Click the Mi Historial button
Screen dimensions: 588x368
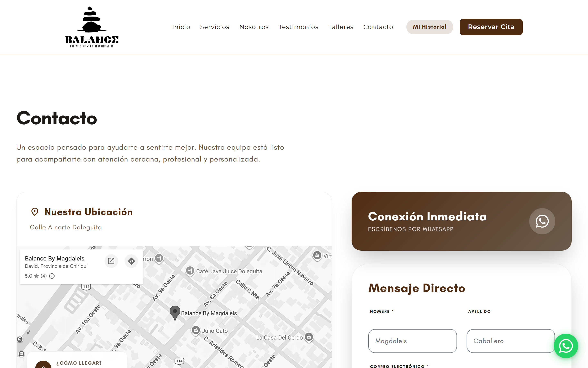tap(430, 27)
